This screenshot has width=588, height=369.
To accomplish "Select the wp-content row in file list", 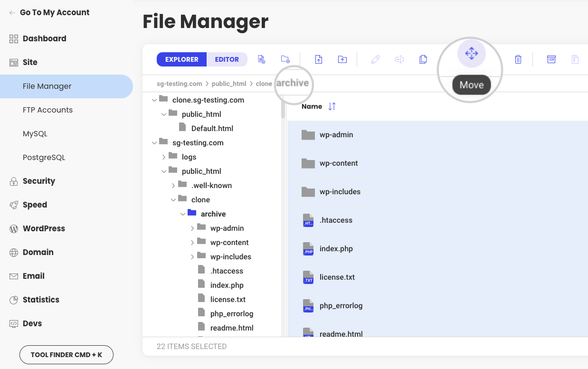I will [437, 163].
